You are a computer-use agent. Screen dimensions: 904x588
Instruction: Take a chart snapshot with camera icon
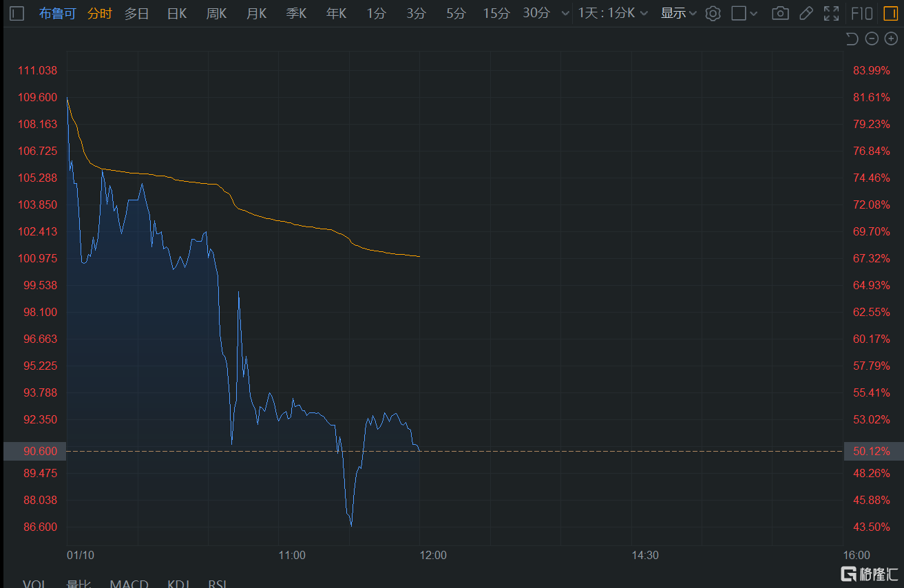780,13
